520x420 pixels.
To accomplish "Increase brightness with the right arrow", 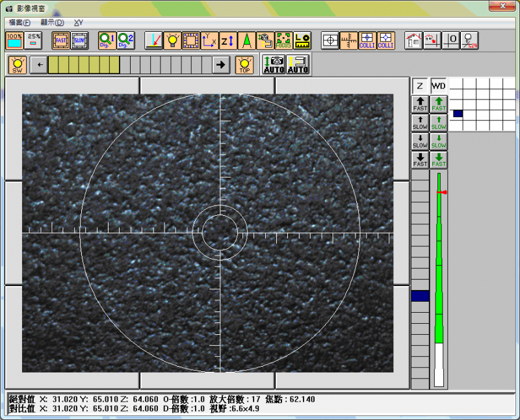I will 221,65.
